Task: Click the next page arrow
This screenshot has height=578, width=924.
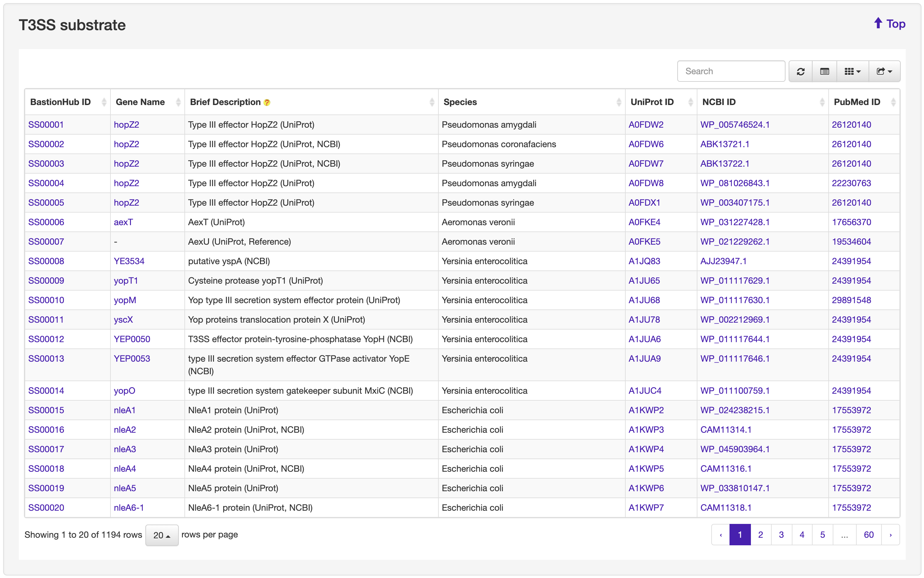Action: coord(890,534)
